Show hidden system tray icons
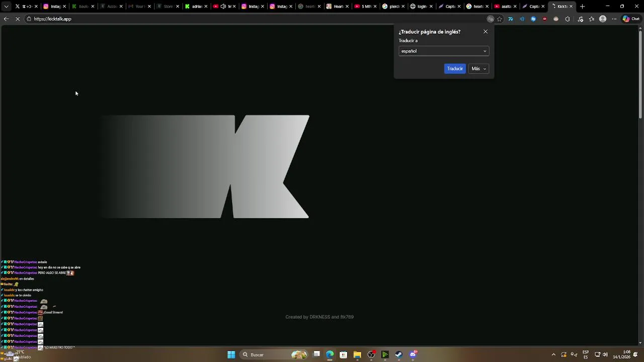644x362 pixels. 553,354
